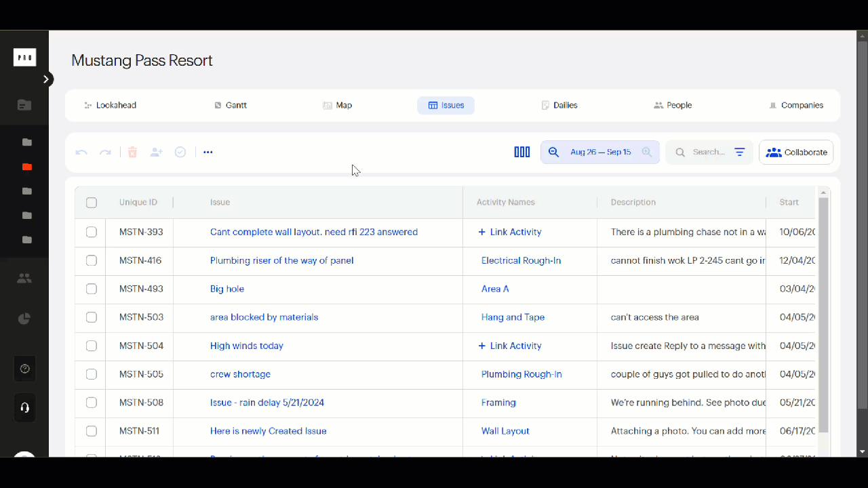868x488 pixels.
Task: Click Link Activity for MSTN-504
Action: 510,346
